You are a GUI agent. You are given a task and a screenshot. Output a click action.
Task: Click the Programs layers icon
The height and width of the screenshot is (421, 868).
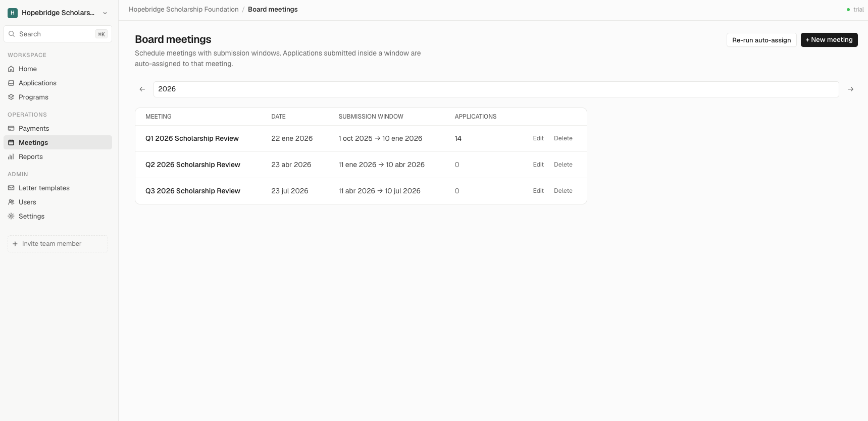click(11, 97)
